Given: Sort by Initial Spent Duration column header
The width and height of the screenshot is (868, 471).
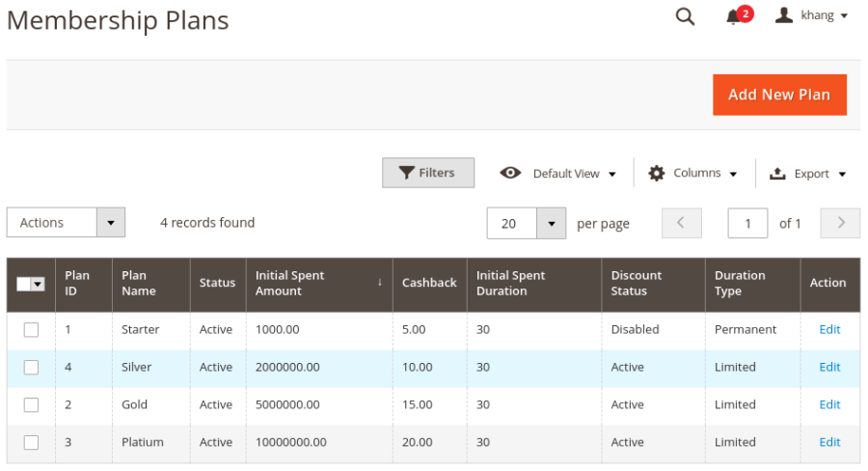Looking at the screenshot, I should pos(534,284).
